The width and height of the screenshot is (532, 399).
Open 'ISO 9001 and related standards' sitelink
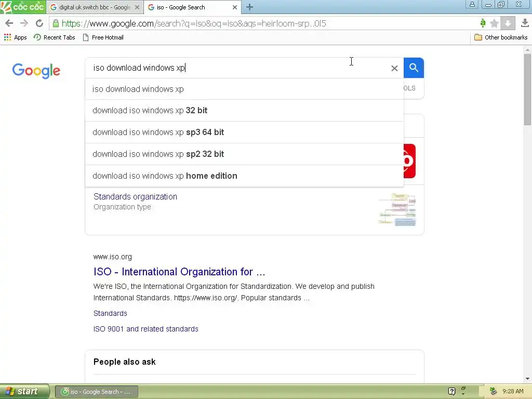pos(146,329)
